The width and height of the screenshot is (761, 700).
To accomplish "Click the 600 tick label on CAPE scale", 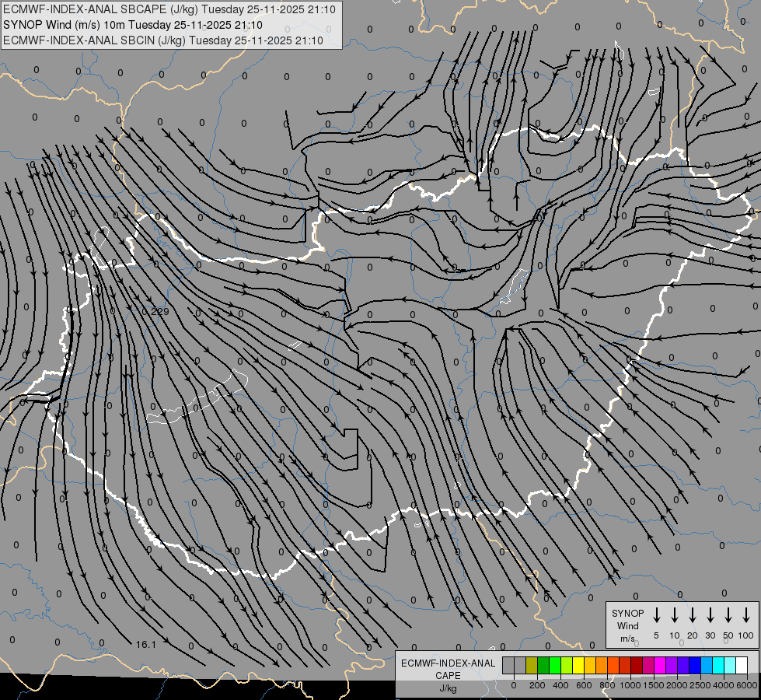I will [584, 685].
